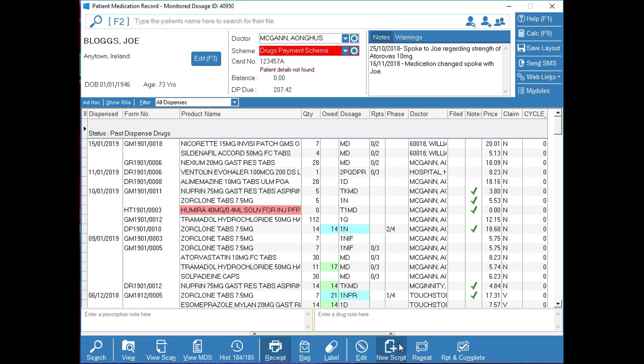This screenshot has height=364, width=644.
Task: Click the note checkmark on NUPRIN 10/01/2019 row
Action: [474, 191]
